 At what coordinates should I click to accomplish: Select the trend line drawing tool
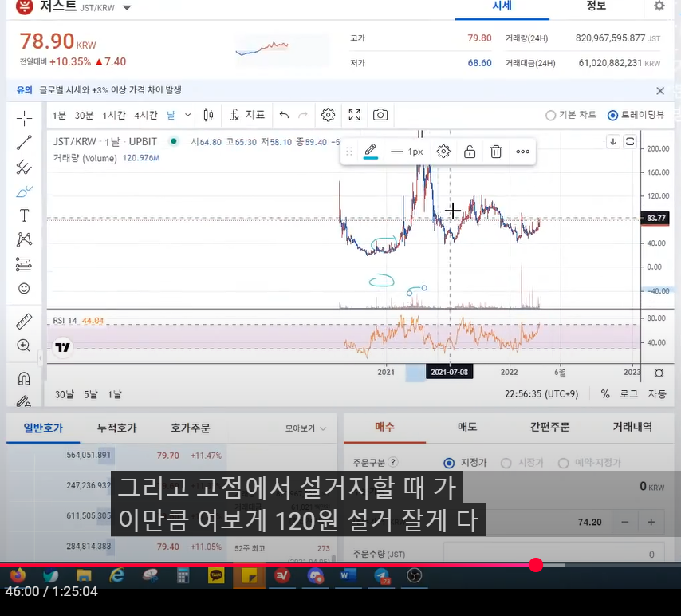(24, 143)
